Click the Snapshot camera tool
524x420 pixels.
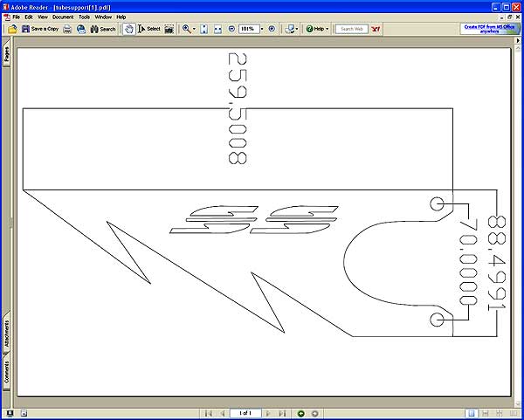pyautogui.click(x=169, y=29)
